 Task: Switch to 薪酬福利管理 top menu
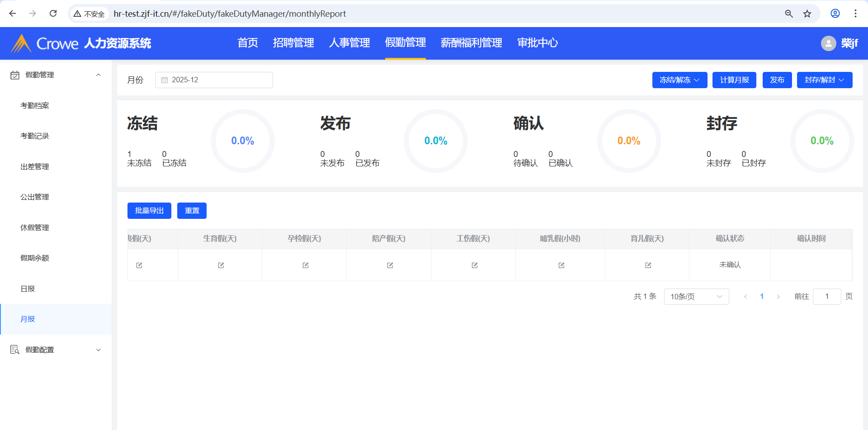pos(471,43)
